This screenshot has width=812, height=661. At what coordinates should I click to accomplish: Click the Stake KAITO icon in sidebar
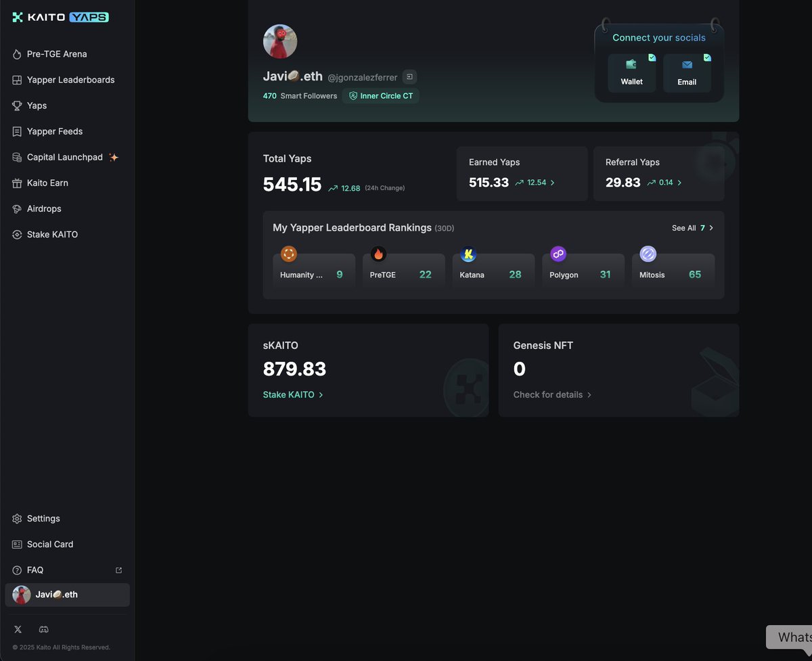click(x=17, y=235)
